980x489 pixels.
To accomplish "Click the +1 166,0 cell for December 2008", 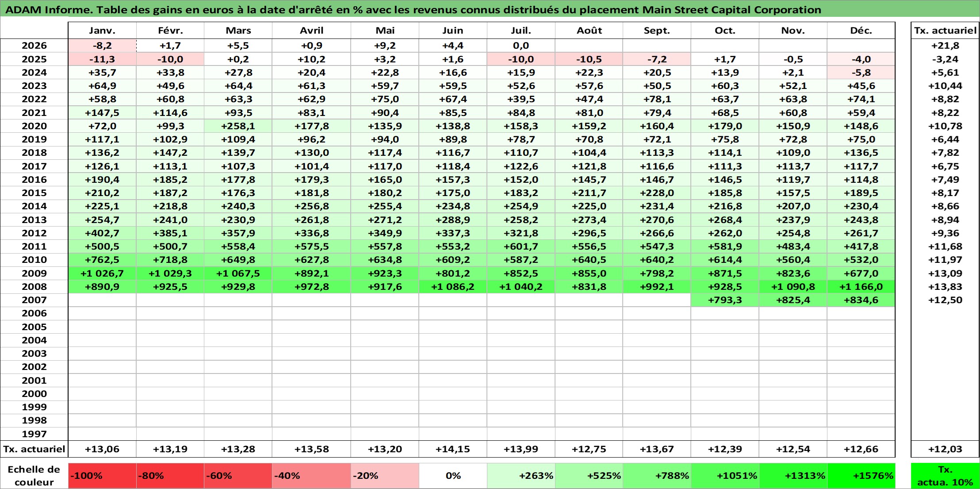I will pos(861,286).
